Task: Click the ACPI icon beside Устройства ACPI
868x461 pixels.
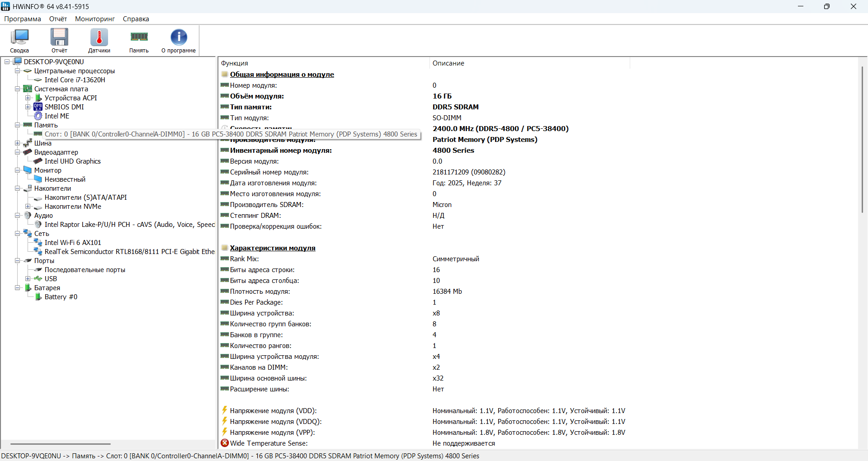Action: (38, 98)
